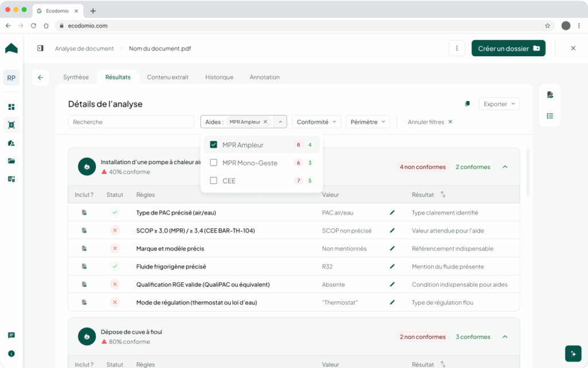Viewport: 588px width, 368px height.
Task: Open the folders icon in the sidebar
Action: [11, 161]
